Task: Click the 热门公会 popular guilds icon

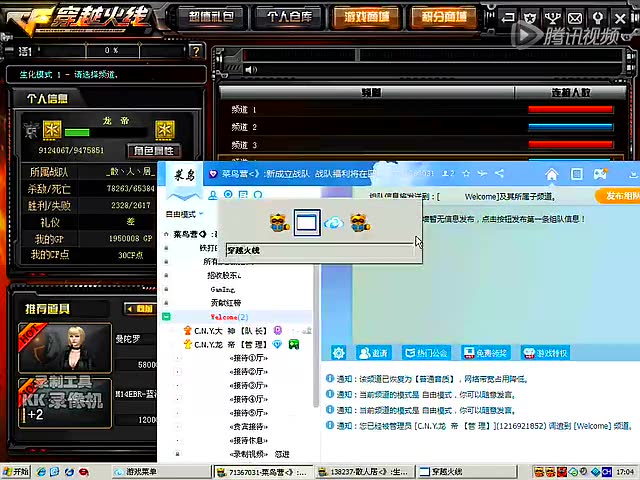Action: [x=425, y=353]
